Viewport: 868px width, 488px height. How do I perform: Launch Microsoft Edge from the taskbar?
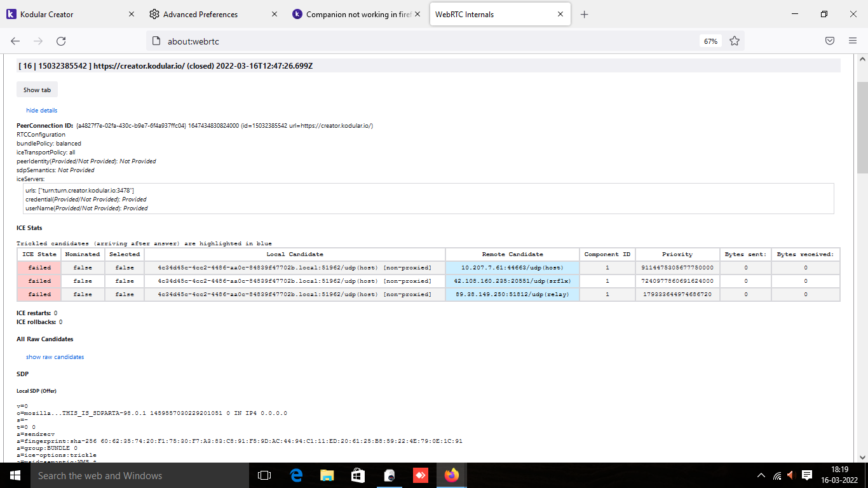coord(296,475)
